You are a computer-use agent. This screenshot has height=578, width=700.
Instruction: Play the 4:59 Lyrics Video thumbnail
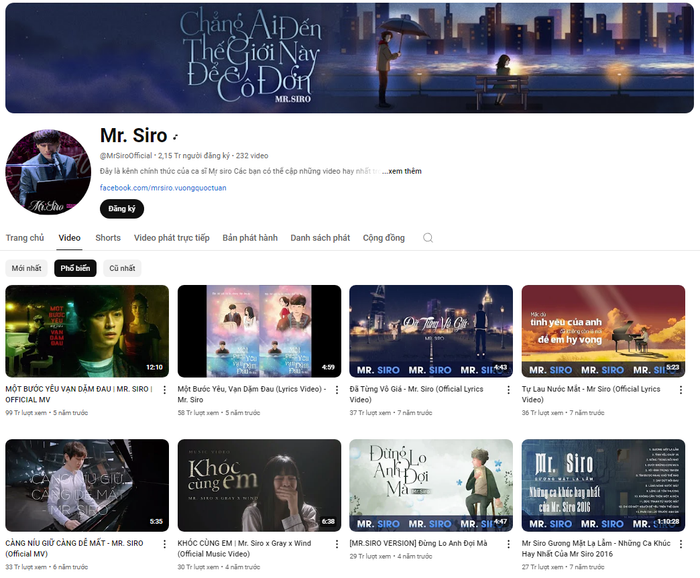[x=259, y=331]
